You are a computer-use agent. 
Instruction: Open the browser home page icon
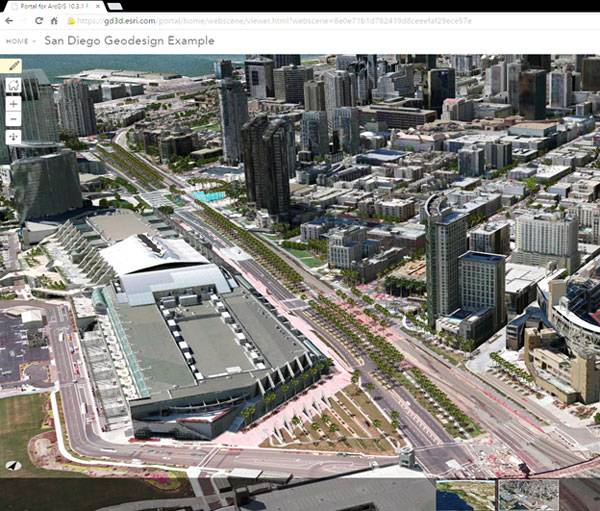coord(54,20)
